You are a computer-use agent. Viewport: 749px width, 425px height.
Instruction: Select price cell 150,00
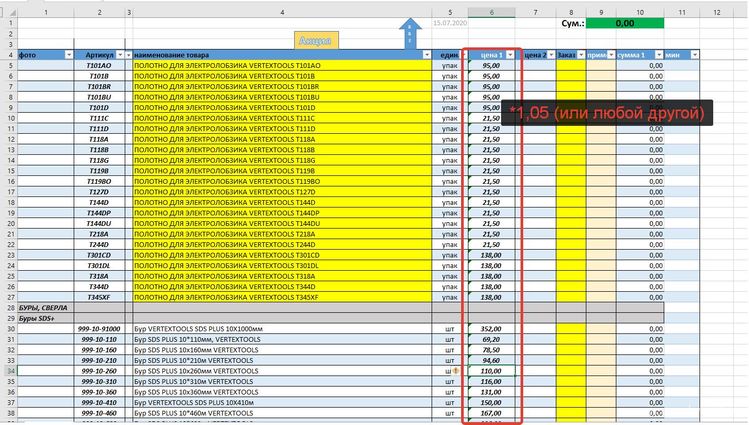492,403
